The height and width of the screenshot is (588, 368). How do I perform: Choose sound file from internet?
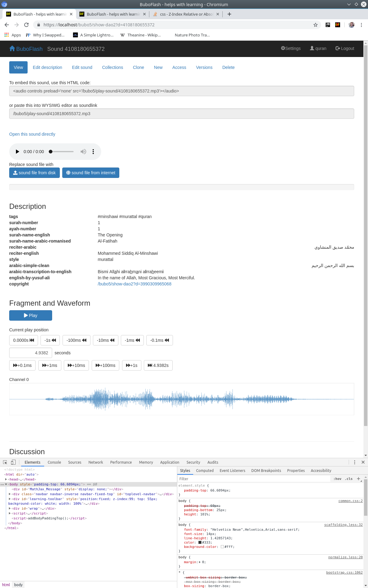click(x=91, y=173)
